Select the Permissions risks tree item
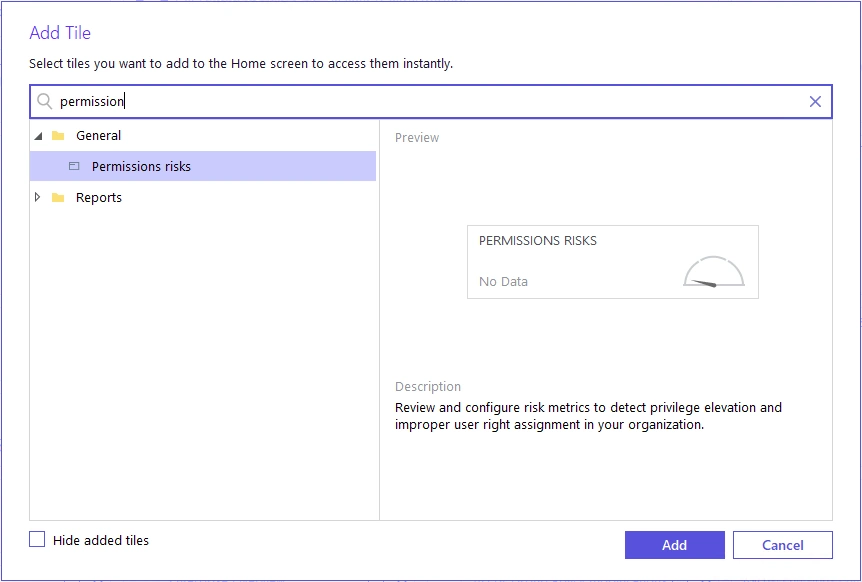 [x=141, y=167]
